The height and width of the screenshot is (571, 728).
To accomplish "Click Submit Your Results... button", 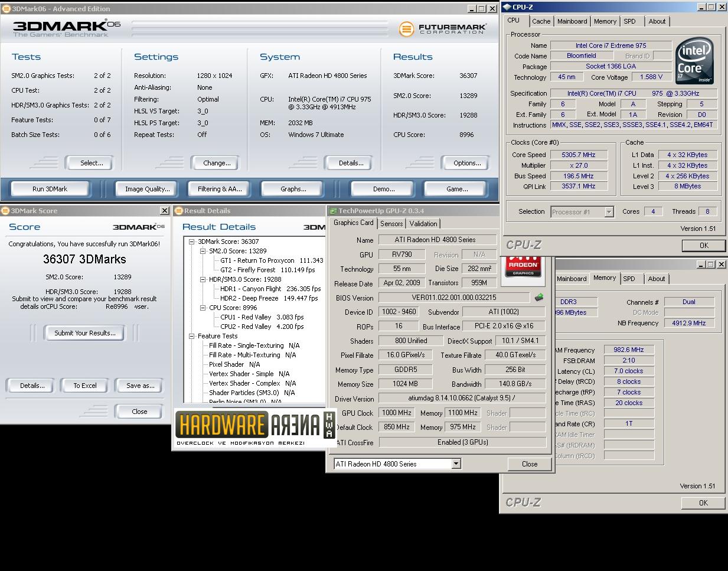I will pyautogui.click(x=85, y=333).
